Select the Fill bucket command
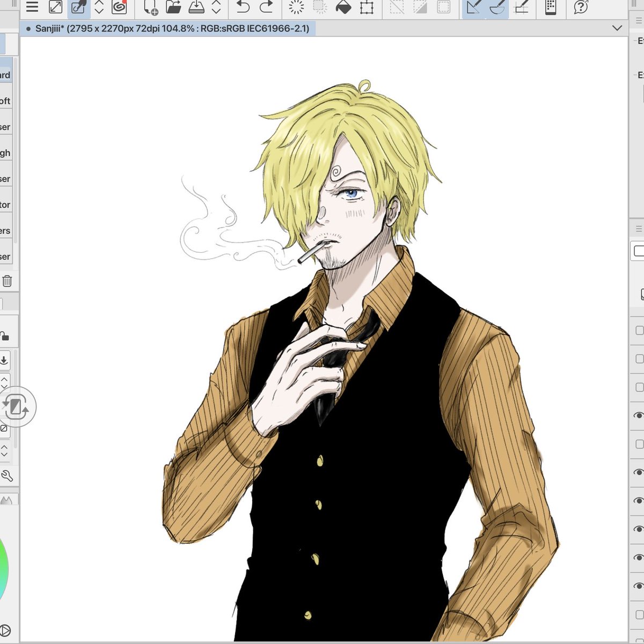 (x=343, y=7)
